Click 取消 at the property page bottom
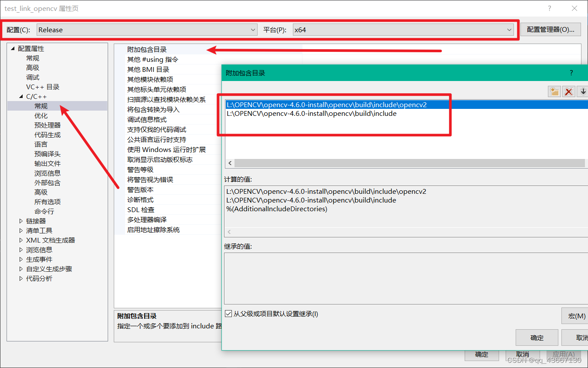The height and width of the screenshot is (368, 588). 523,354
